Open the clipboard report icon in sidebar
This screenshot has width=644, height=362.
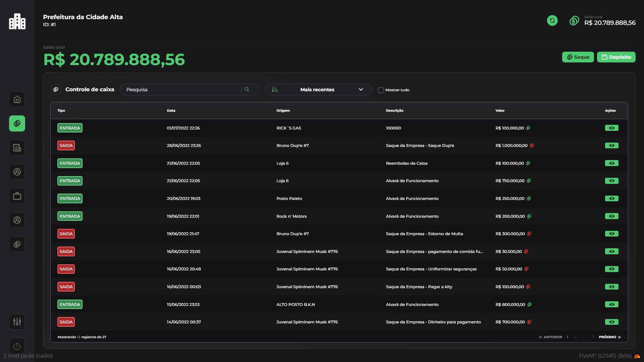pos(17,148)
